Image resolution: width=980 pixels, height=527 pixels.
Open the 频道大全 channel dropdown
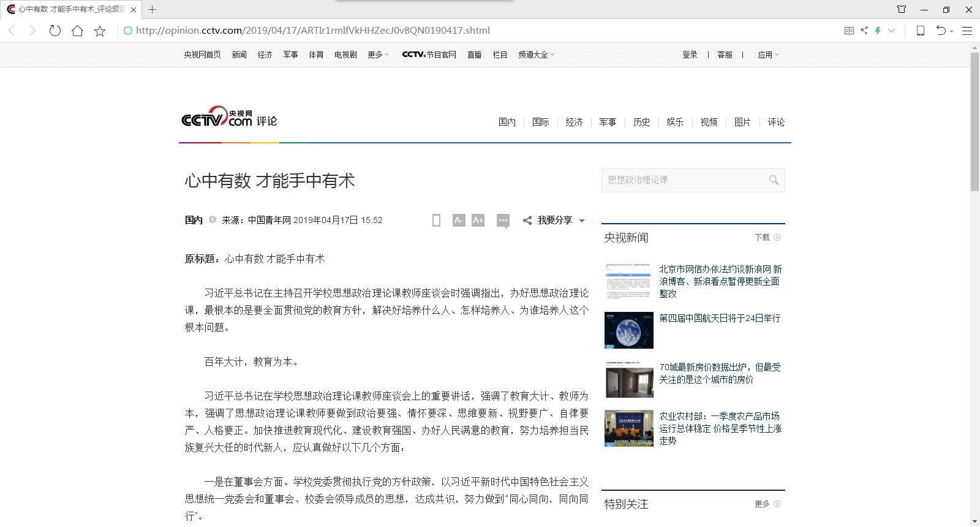[x=536, y=55]
